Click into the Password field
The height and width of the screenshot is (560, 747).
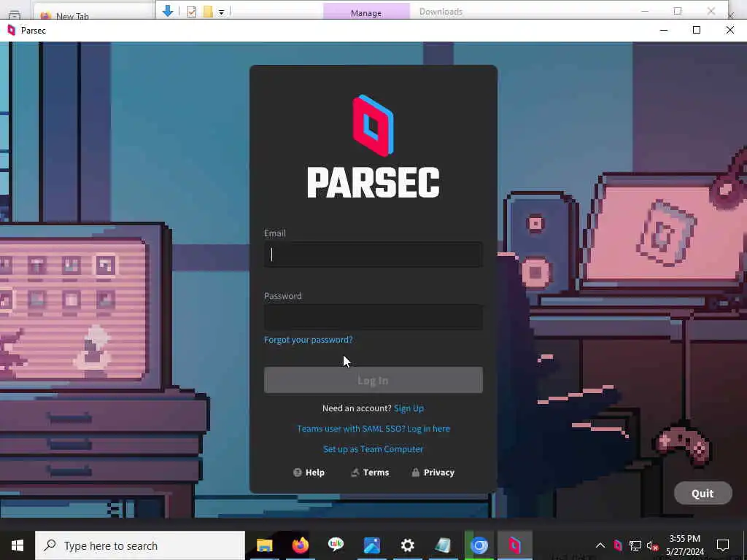pos(373,316)
